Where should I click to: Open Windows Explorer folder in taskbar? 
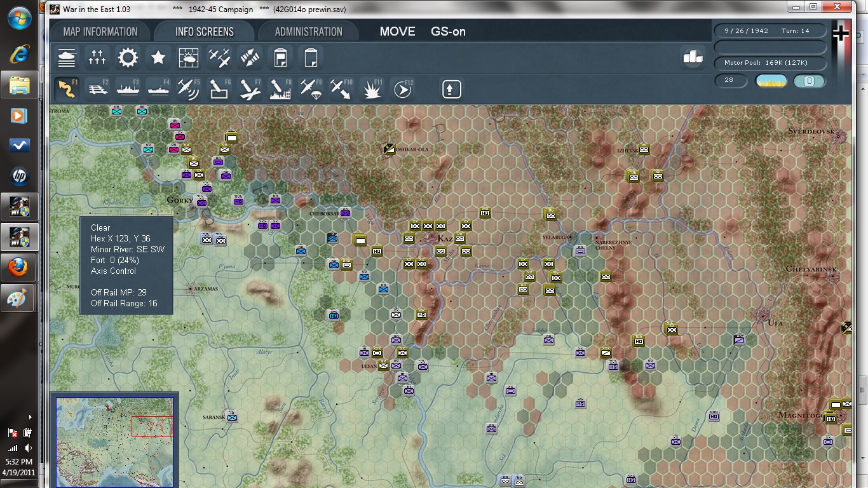(19, 85)
